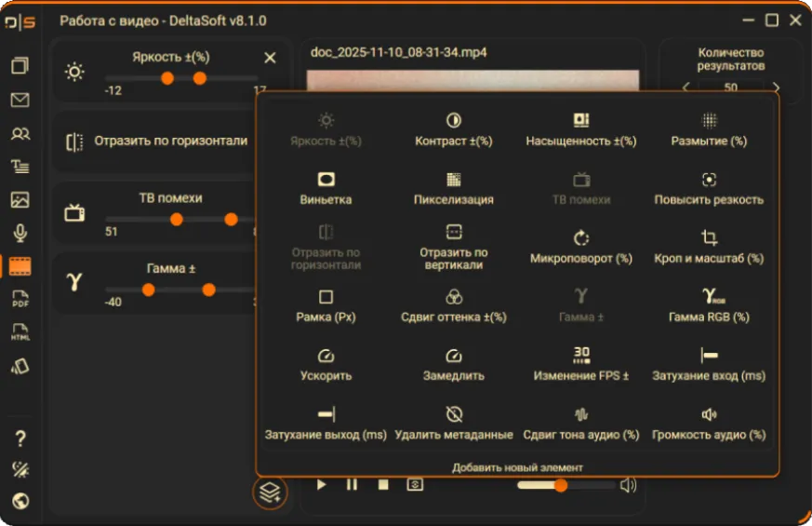Viewport: 812px width, 526px height.
Task: Add the Микроповорот (%) effect
Action: tap(581, 248)
